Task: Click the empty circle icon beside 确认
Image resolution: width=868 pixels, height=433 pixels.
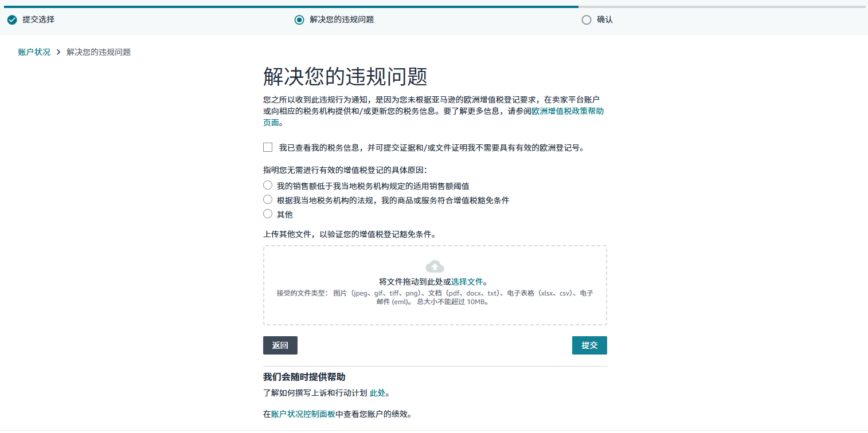Action: [586, 20]
